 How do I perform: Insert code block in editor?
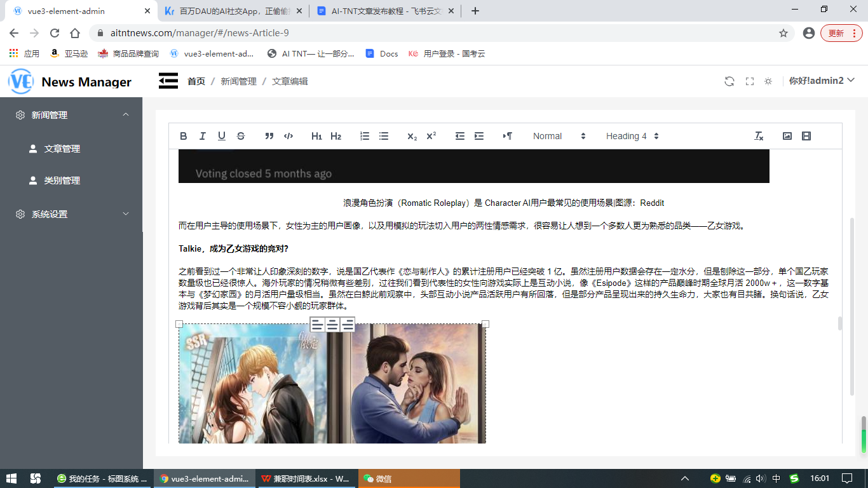coord(288,136)
